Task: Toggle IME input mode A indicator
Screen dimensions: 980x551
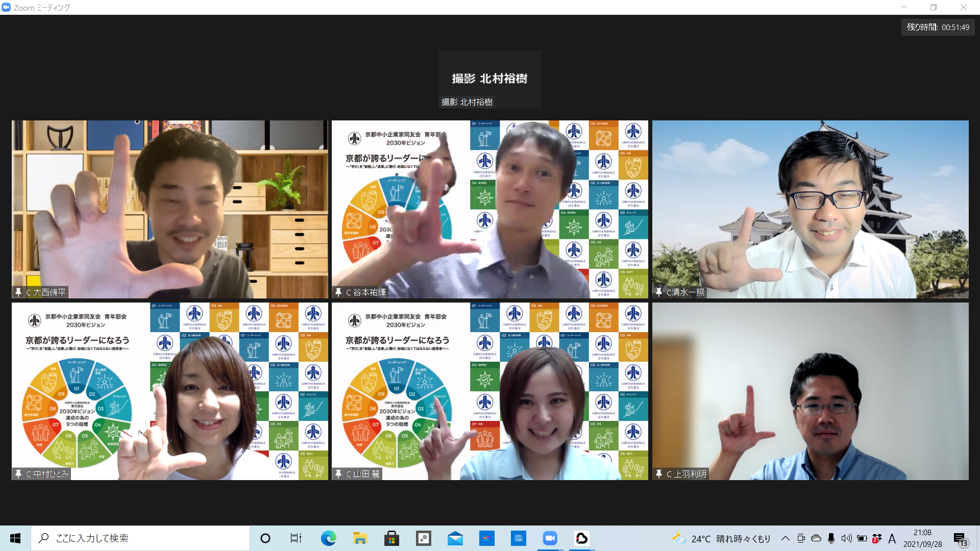Action: [x=892, y=538]
